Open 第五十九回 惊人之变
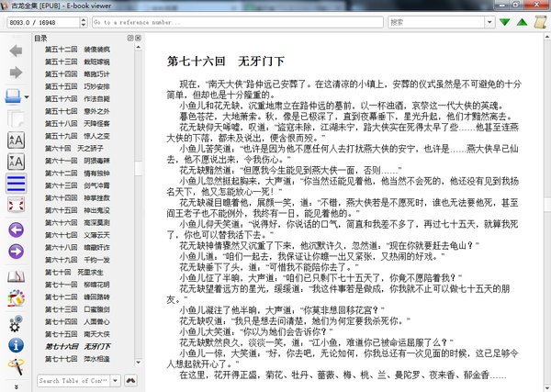This screenshot has width=551, height=392. [77, 136]
